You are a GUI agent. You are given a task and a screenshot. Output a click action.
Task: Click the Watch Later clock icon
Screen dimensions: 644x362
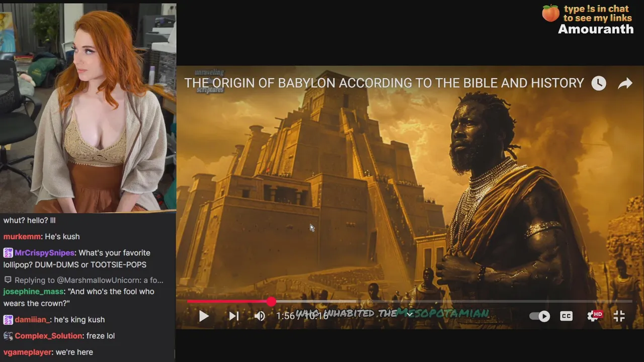599,83
